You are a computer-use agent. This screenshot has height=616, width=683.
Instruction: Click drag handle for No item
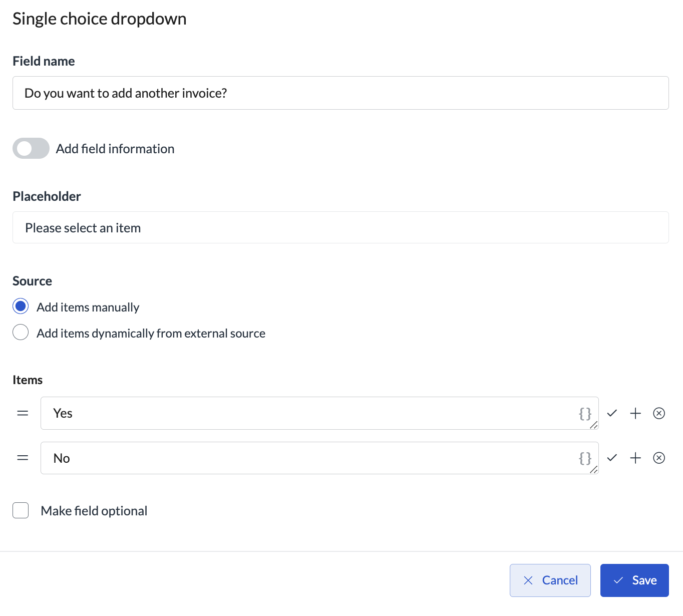click(23, 458)
